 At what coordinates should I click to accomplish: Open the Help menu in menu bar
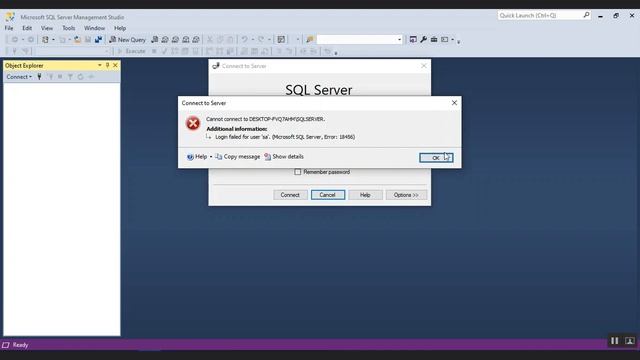(x=120, y=28)
